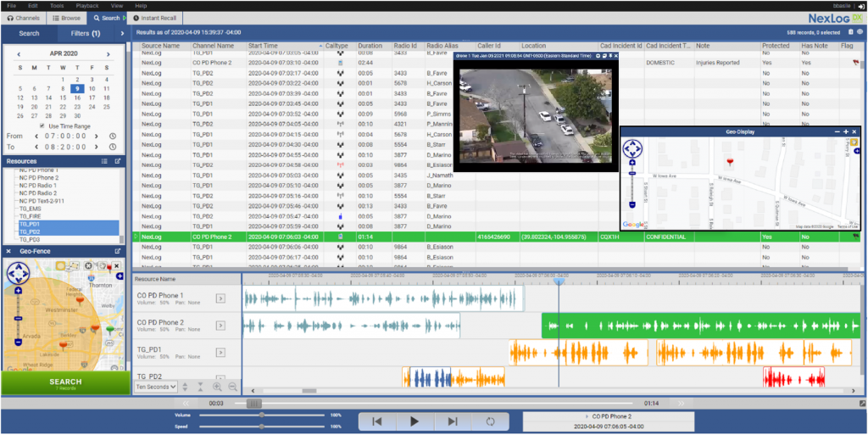Adjust the Speed slider
The height and width of the screenshot is (435, 868).
click(261, 427)
